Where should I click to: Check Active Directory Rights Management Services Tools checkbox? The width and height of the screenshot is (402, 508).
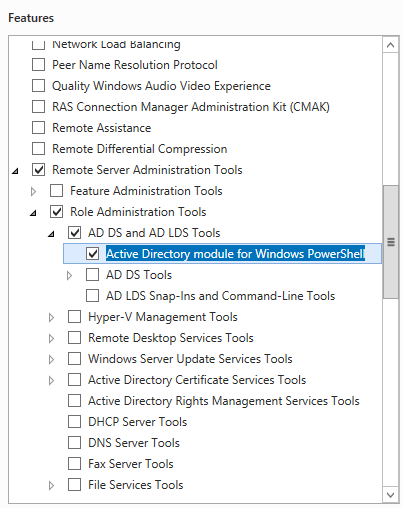tap(74, 401)
